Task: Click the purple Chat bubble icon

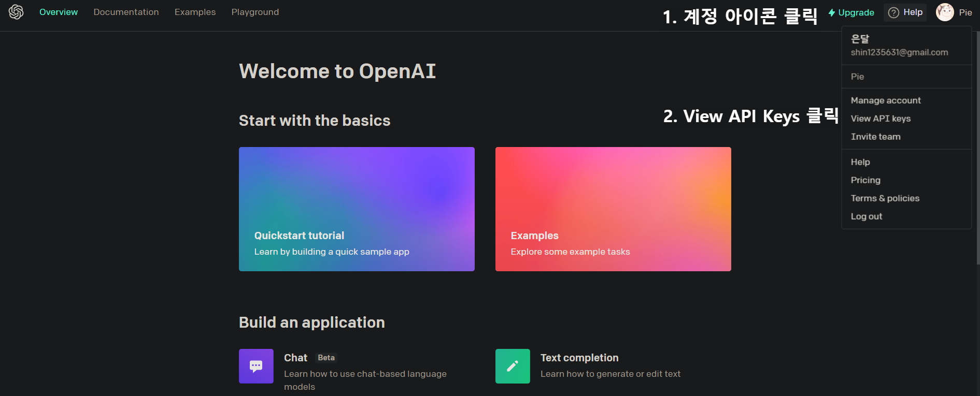Action: [x=256, y=366]
